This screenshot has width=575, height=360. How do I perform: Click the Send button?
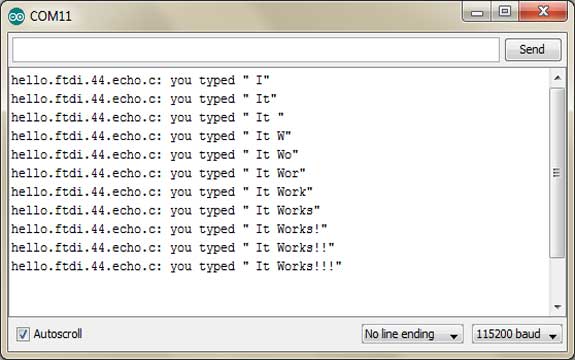[533, 49]
